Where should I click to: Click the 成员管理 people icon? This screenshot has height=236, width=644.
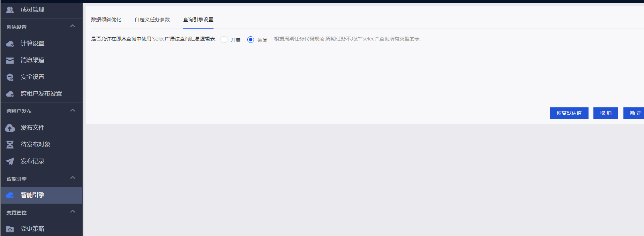[x=10, y=10]
